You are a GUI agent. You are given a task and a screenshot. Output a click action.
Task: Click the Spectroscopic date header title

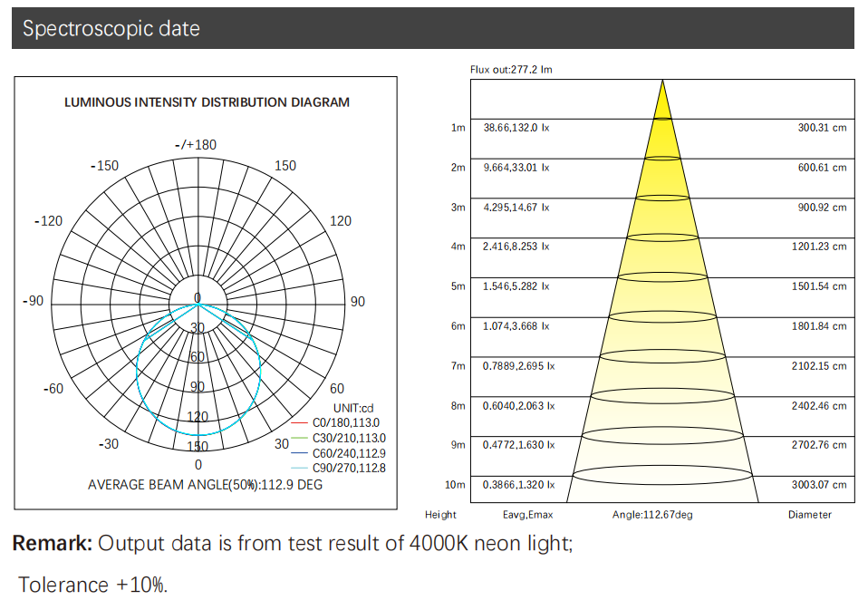tap(111, 28)
